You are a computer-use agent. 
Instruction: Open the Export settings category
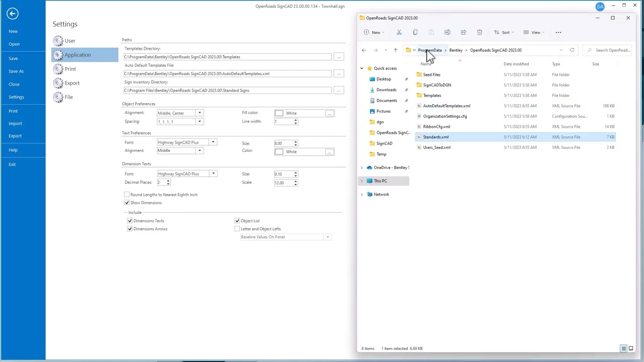point(66,83)
